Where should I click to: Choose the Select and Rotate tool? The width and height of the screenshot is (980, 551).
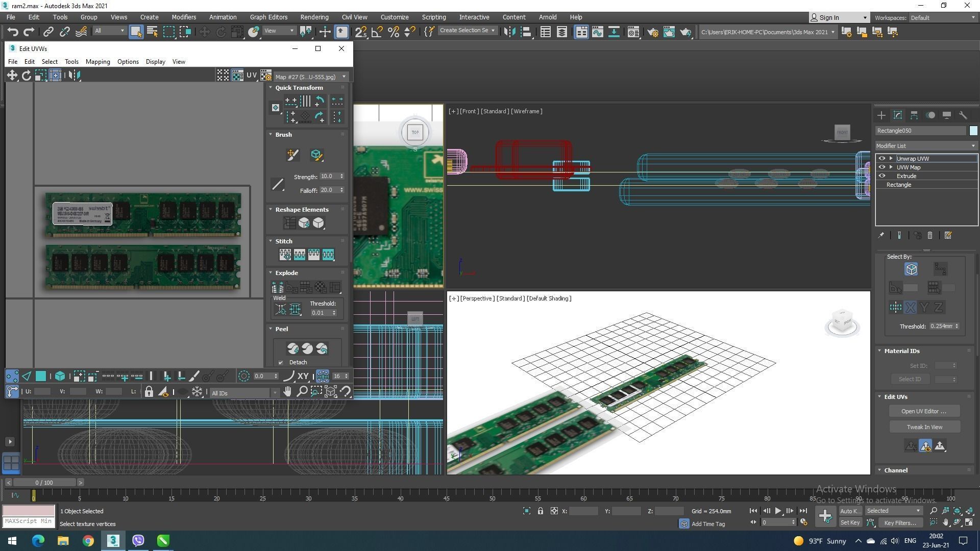point(220,32)
